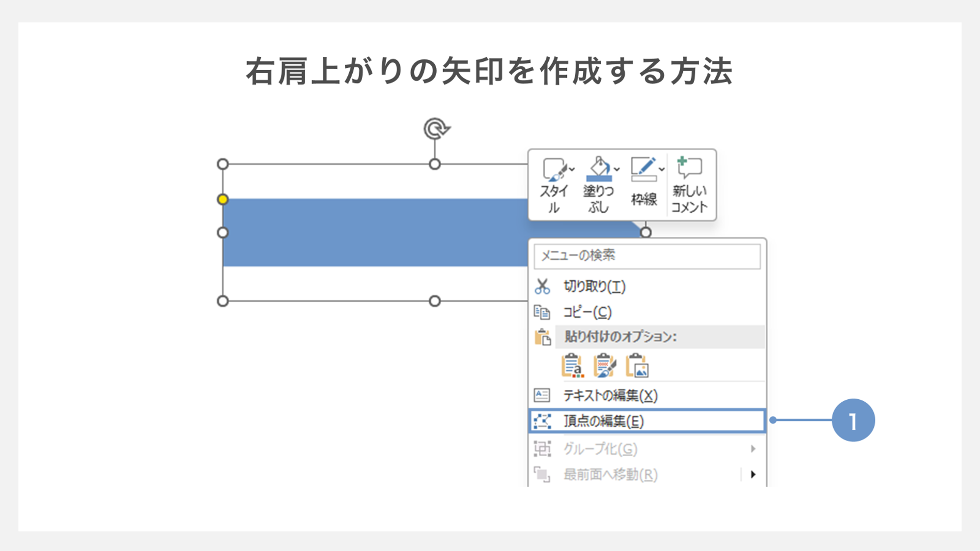Click the rotation handle above the shape
This screenshot has width=980, height=551.
point(436,129)
